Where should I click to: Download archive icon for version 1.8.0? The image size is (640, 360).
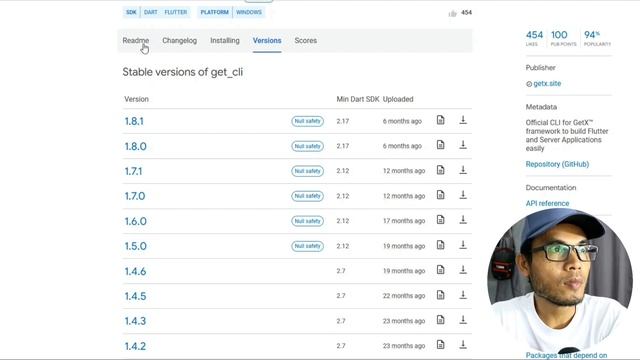tap(463, 145)
